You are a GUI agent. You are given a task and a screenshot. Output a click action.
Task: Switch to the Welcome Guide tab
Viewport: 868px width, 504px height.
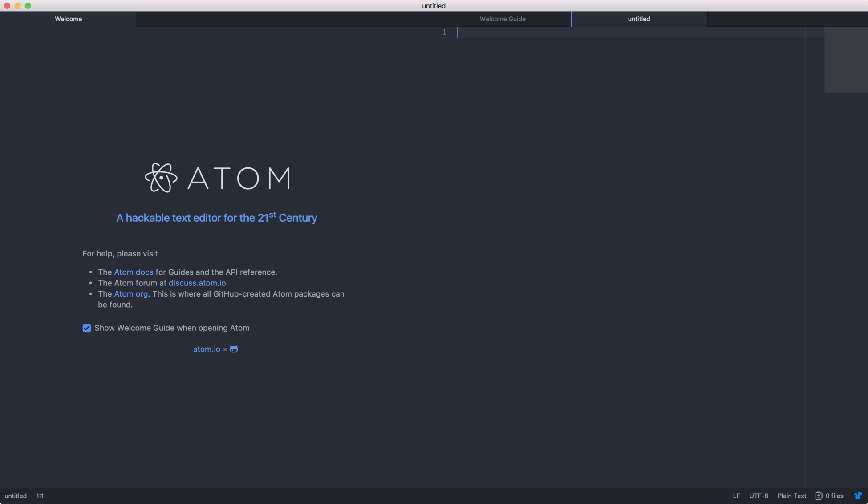pyautogui.click(x=502, y=19)
